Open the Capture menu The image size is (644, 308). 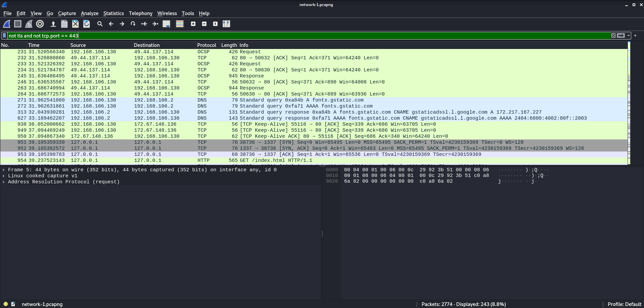point(67,13)
